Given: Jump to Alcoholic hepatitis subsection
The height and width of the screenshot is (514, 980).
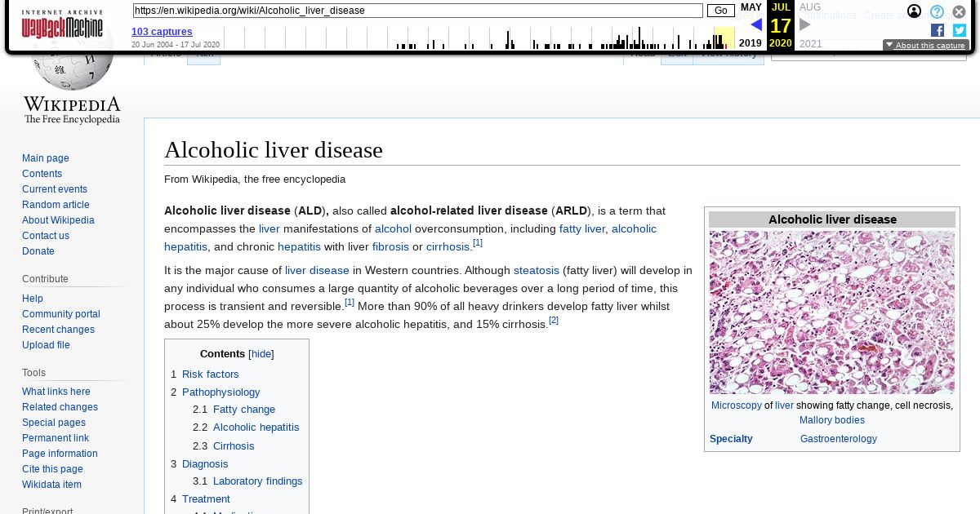Looking at the screenshot, I should tap(256, 428).
